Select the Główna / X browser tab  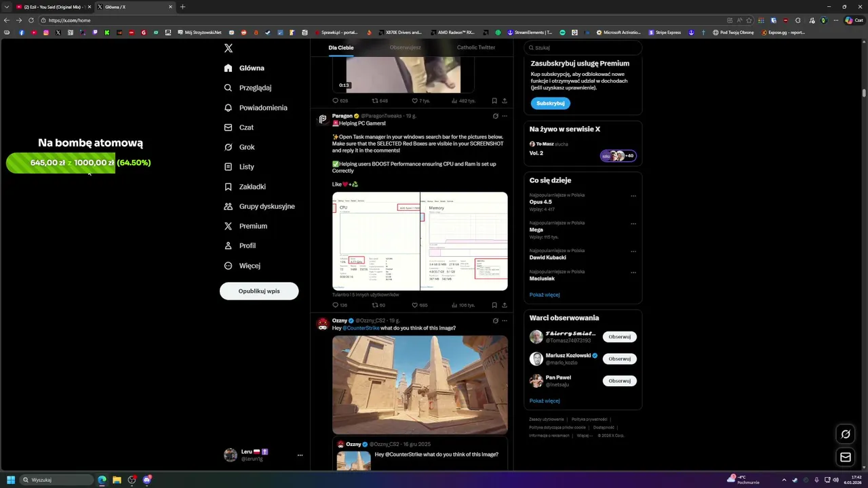134,7
